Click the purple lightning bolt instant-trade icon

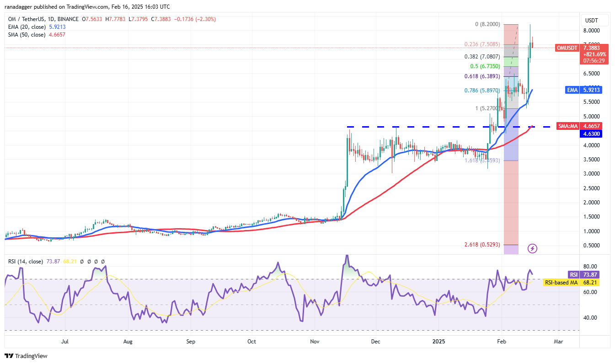[532, 248]
